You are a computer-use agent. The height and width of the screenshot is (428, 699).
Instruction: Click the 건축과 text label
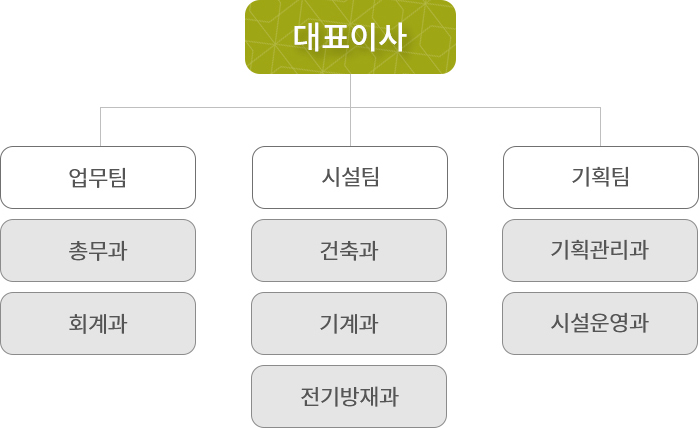pos(349,251)
